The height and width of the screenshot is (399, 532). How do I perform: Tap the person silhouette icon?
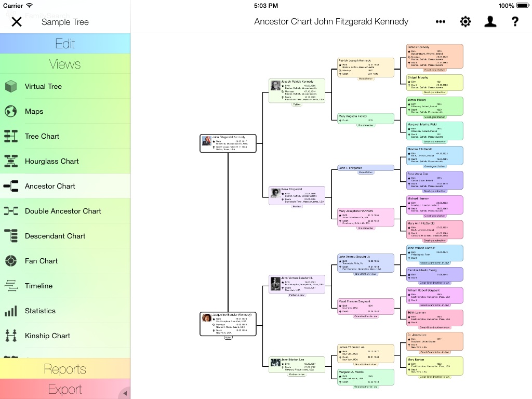[490, 21]
